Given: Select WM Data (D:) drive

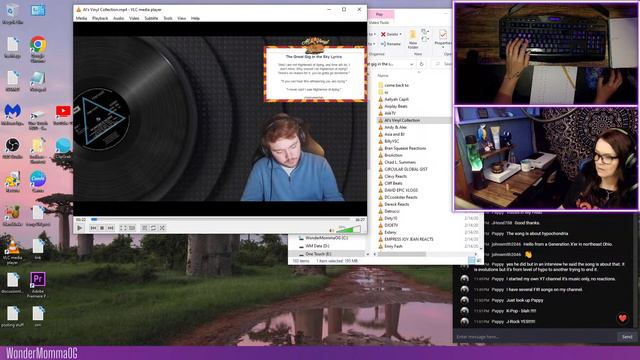Looking at the screenshot, I should click(314, 246).
